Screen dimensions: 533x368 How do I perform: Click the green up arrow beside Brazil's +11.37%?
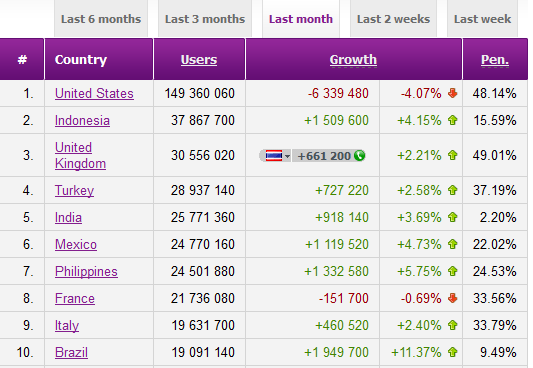[x=452, y=352]
